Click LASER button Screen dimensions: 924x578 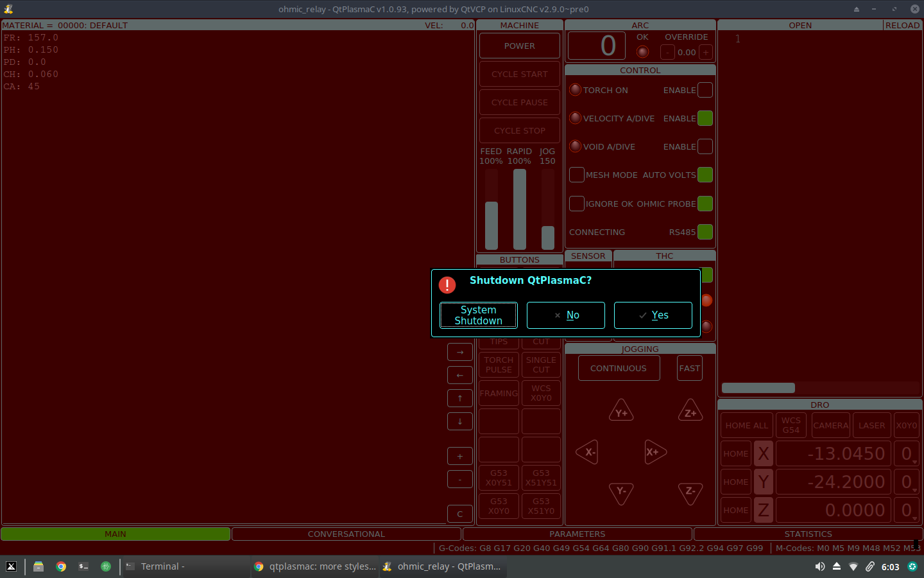click(872, 425)
